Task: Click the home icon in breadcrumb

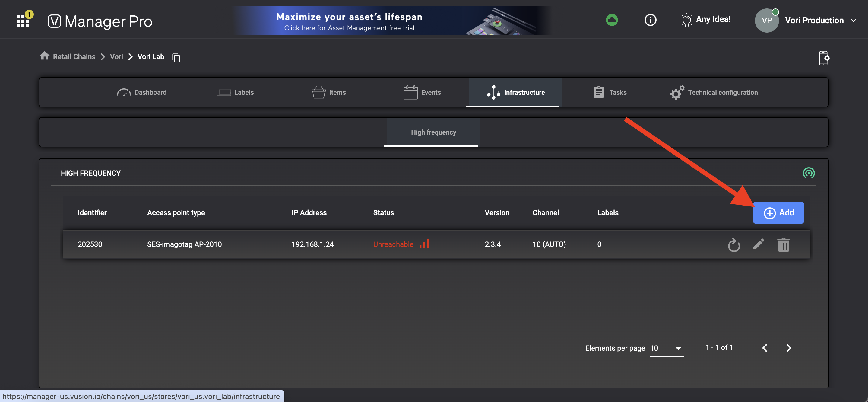Action: [44, 56]
